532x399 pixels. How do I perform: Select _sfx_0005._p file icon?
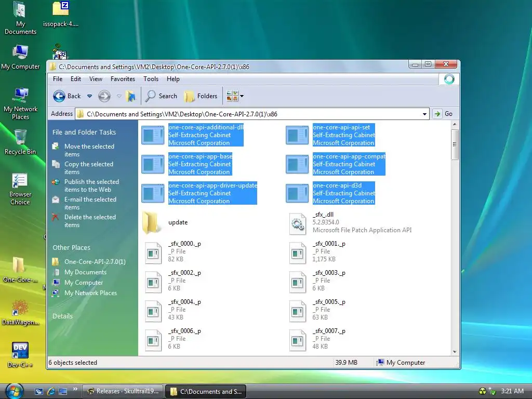(298, 311)
